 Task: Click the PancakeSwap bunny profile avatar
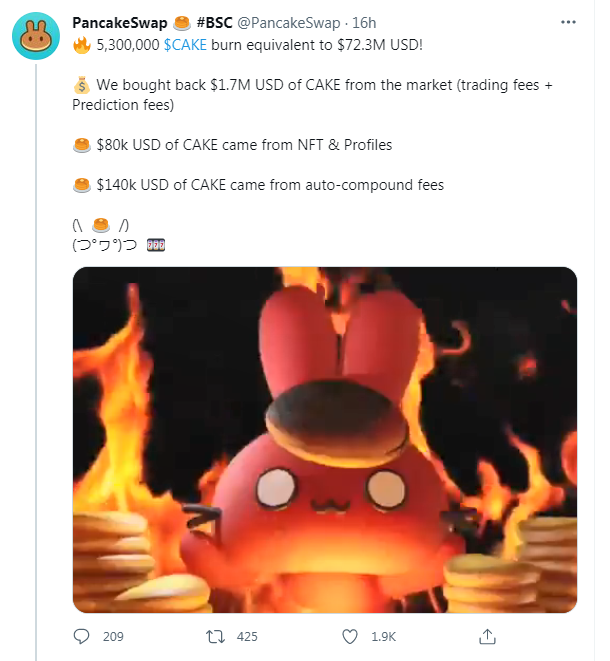point(36,36)
